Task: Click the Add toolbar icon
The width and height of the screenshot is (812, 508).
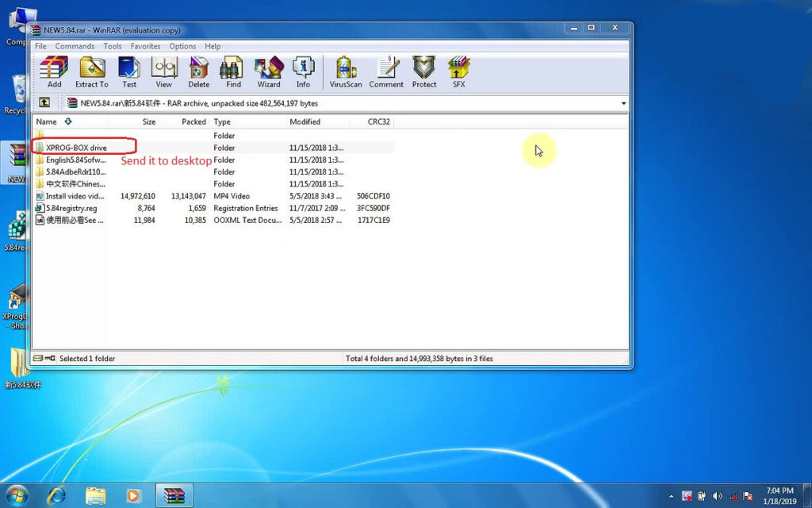Action: tap(54, 72)
